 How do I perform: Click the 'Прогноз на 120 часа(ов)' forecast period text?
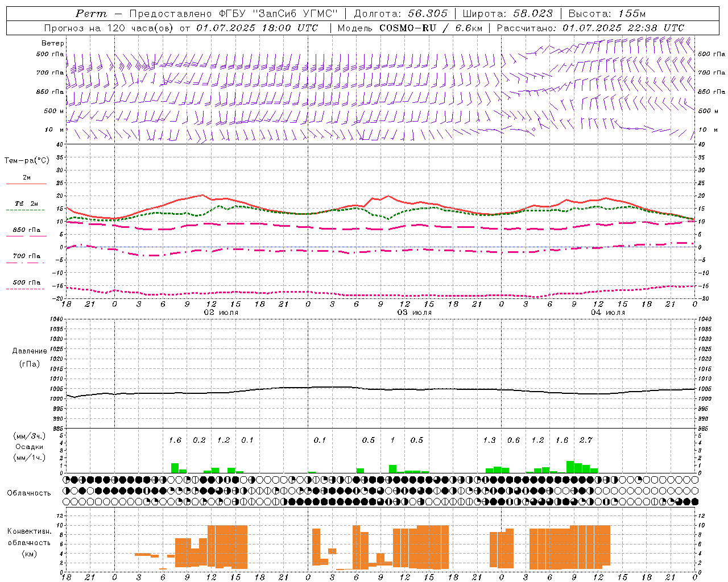pyautogui.click(x=109, y=28)
